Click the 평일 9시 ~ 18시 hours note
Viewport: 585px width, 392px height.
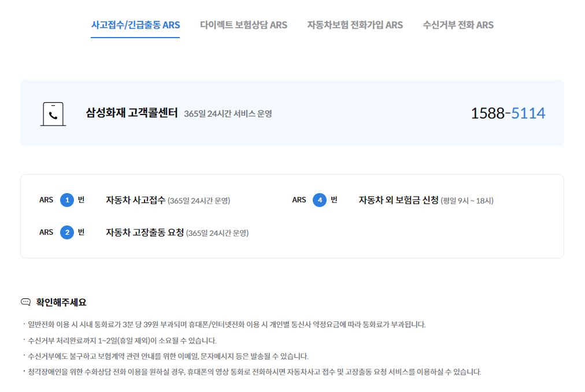(467, 201)
